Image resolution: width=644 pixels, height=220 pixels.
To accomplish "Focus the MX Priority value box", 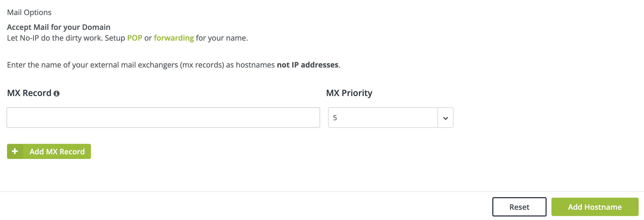I will coord(382,118).
